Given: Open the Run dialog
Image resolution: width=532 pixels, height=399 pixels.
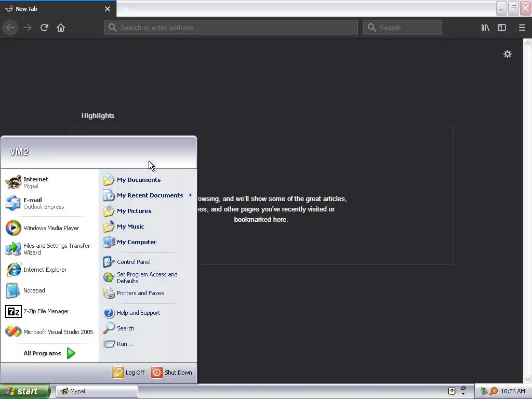Looking at the screenshot, I should click(148, 344).
